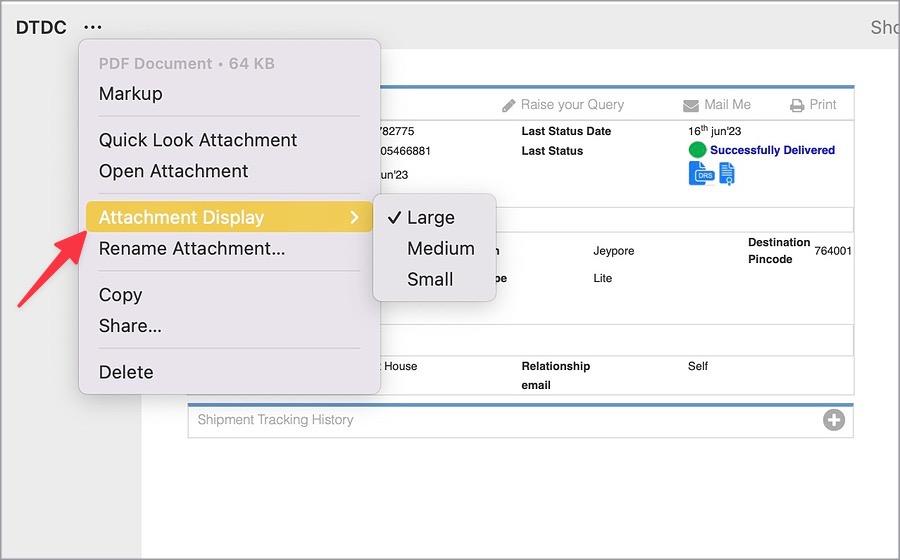Click the green delivery status indicator
The height and width of the screenshot is (560, 900).
[697, 150]
